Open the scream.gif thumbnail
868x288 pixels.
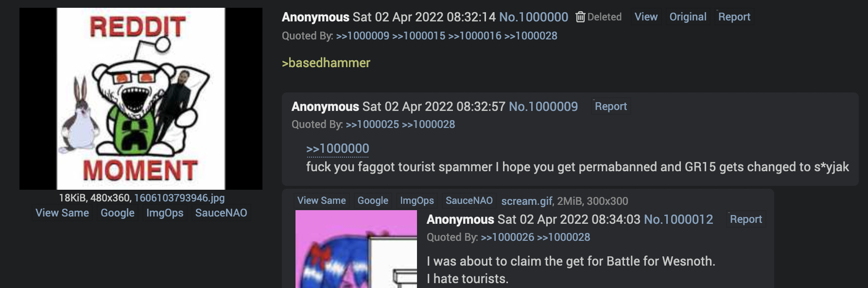[x=356, y=249]
